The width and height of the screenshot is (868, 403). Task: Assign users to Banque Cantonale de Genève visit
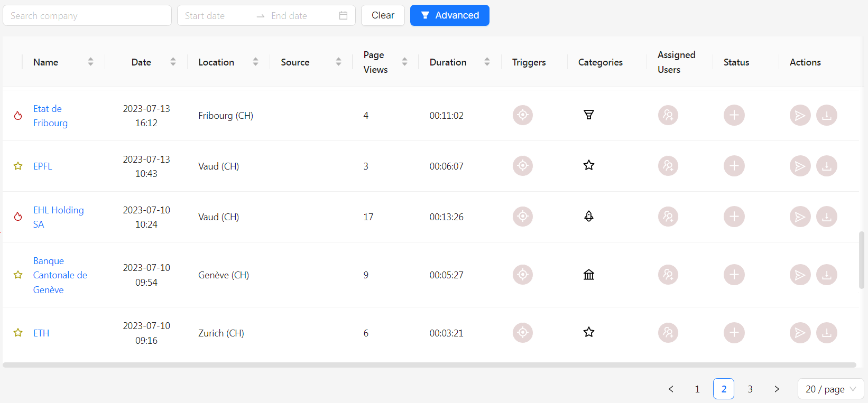point(668,275)
